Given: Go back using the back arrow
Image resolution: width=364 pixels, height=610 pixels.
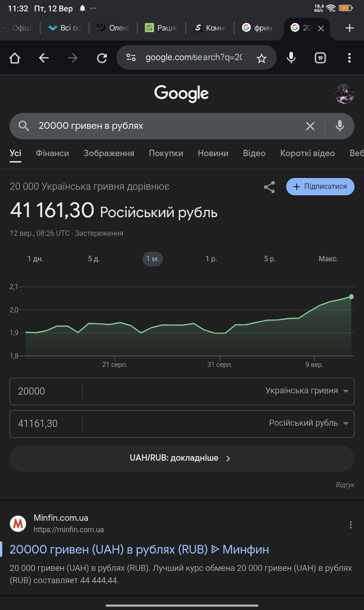Looking at the screenshot, I should click(44, 58).
